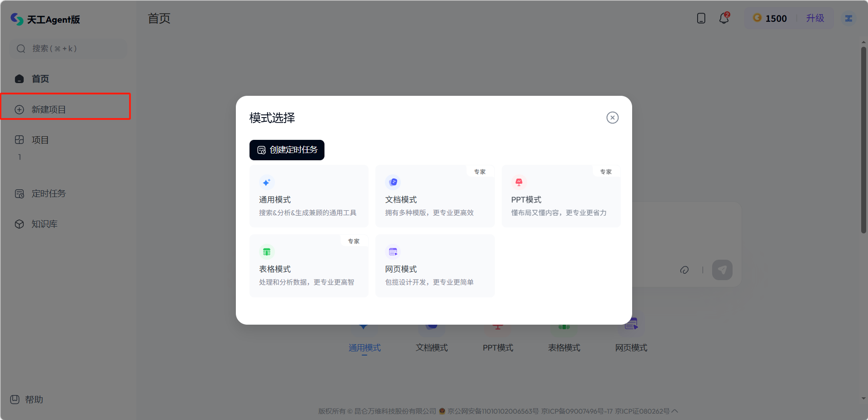Screen dimensions: 868x420
Task: Open Help from sidebar bottom
Action: click(x=27, y=400)
